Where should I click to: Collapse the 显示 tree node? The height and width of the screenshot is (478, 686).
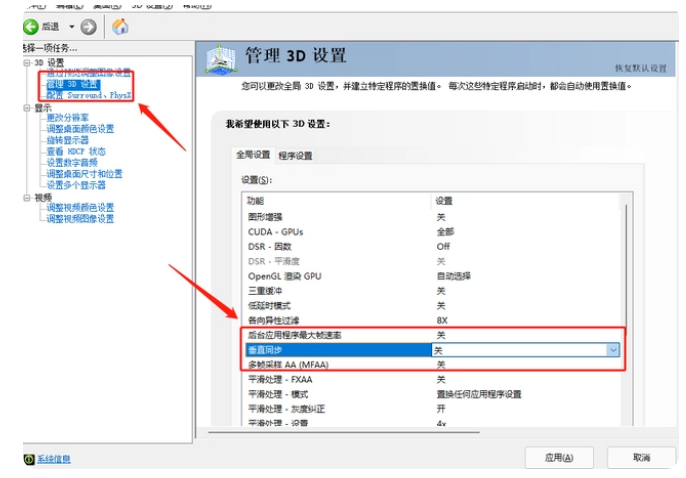click(27, 108)
